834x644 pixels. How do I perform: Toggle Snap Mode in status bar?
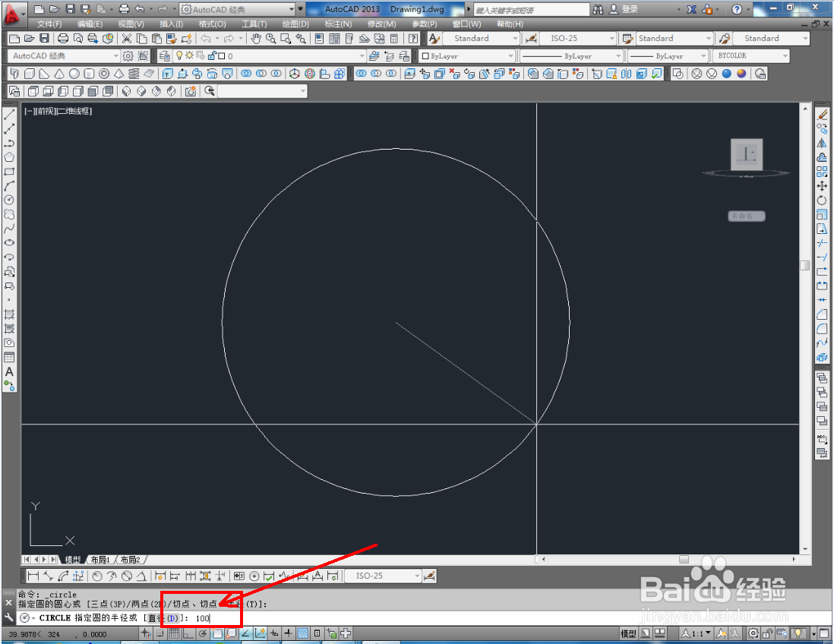click(160, 633)
